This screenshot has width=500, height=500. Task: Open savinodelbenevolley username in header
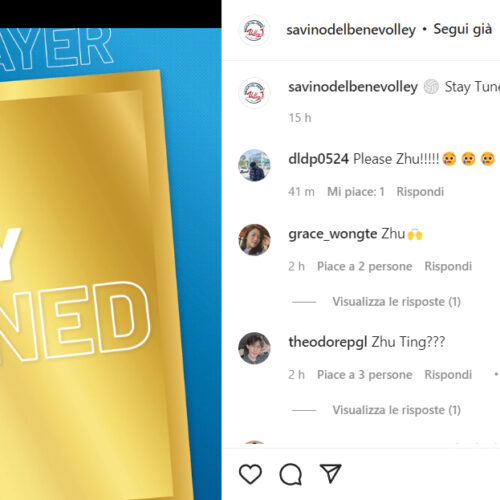[x=351, y=30]
